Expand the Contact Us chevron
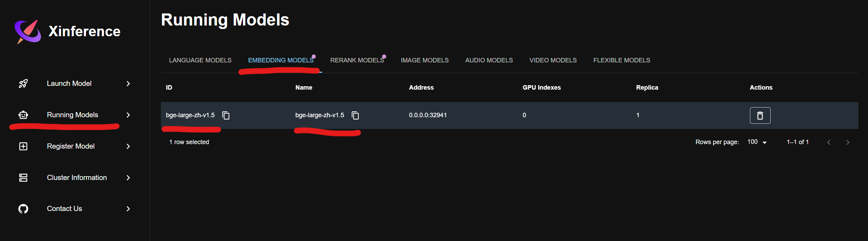 [128, 209]
